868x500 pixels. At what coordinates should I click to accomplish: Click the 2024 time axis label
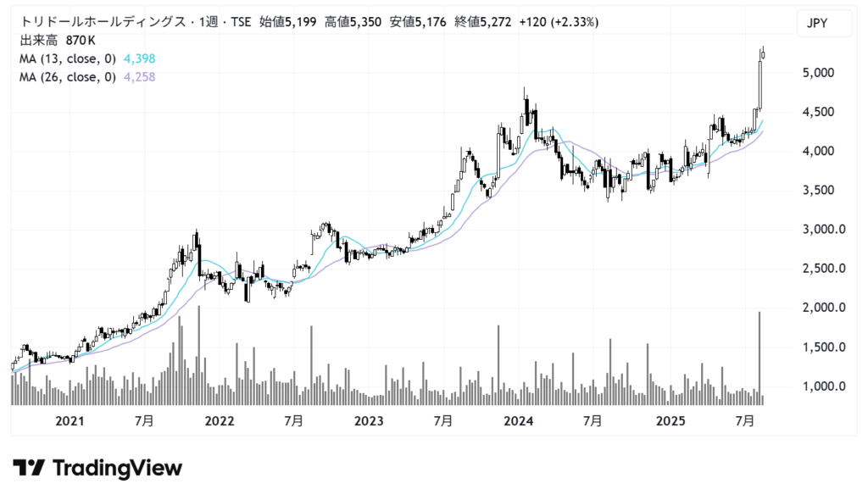tap(518, 421)
